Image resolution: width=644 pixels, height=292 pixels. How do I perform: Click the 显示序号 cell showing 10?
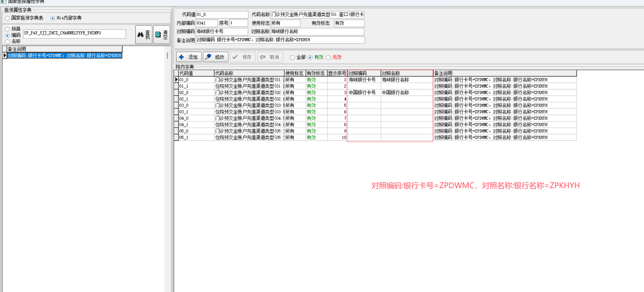337,137
